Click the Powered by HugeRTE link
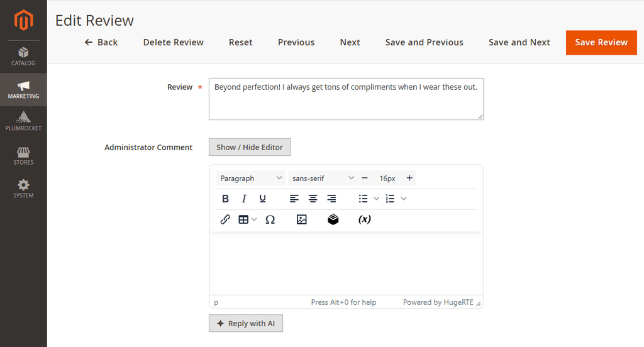The image size is (644, 347). coord(438,302)
